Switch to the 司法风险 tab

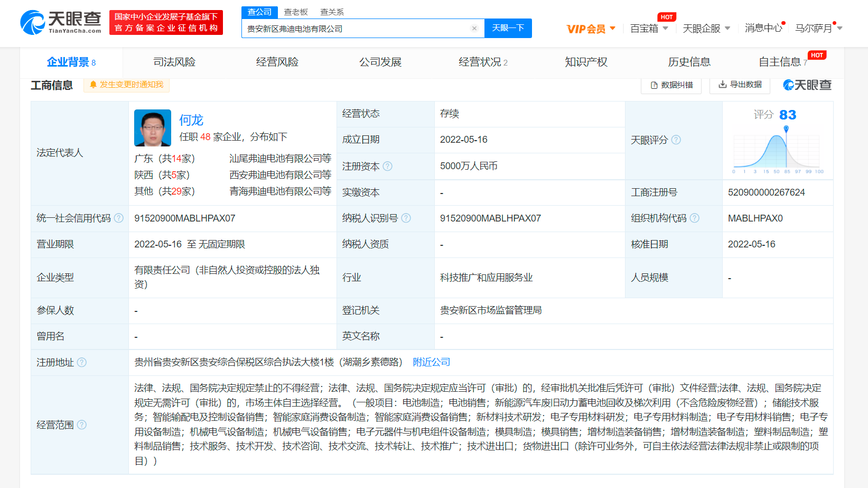[x=174, y=62]
